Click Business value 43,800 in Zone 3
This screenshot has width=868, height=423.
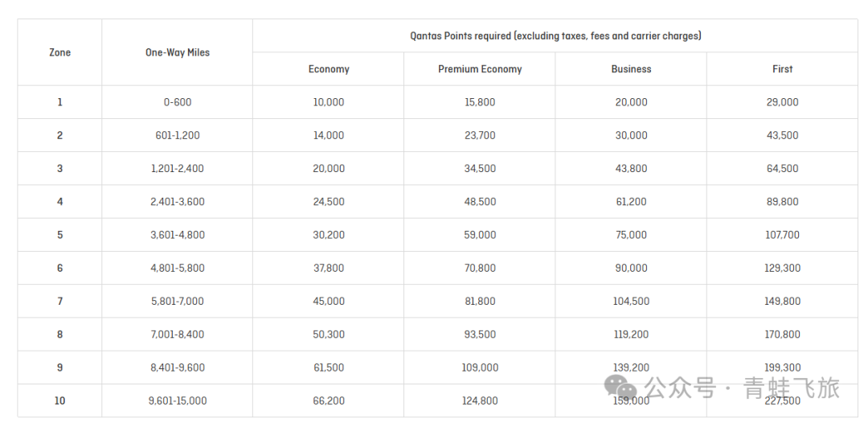click(x=631, y=169)
